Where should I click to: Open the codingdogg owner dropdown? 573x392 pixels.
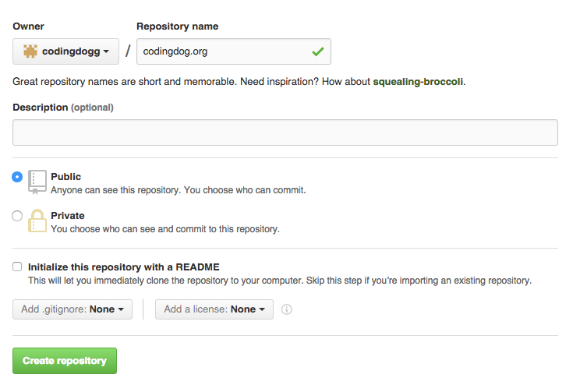pos(65,51)
